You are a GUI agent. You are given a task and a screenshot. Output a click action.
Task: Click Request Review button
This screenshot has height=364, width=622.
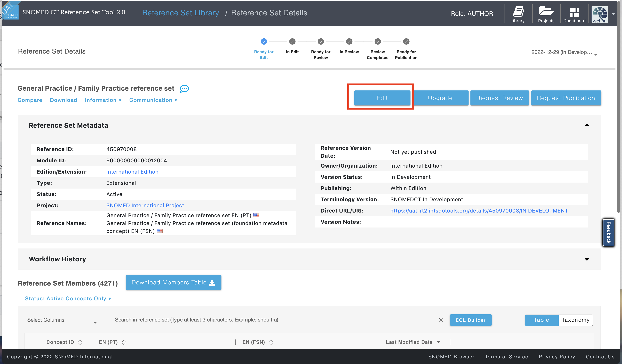click(500, 98)
